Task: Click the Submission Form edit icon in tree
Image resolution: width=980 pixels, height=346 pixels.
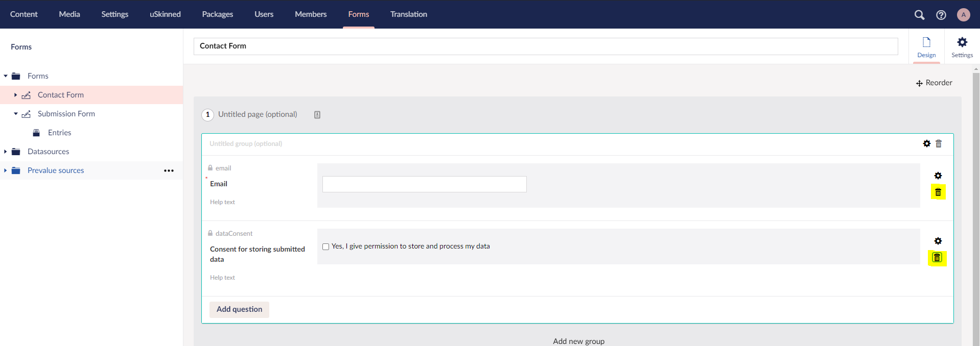Action: click(x=27, y=114)
